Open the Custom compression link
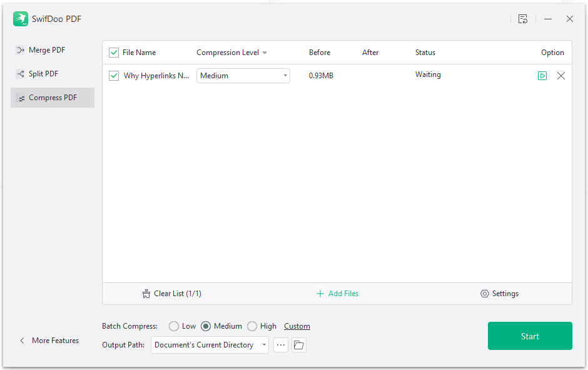The height and width of the screenshot is (370, 588). coord(297,326)
